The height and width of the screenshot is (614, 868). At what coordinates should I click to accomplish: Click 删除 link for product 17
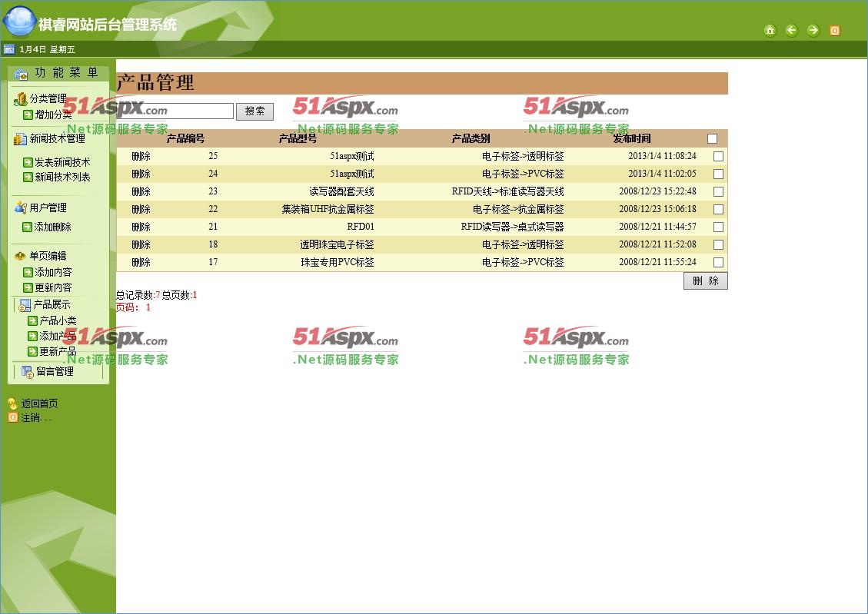pyautogui.click(x=141, y=263)
